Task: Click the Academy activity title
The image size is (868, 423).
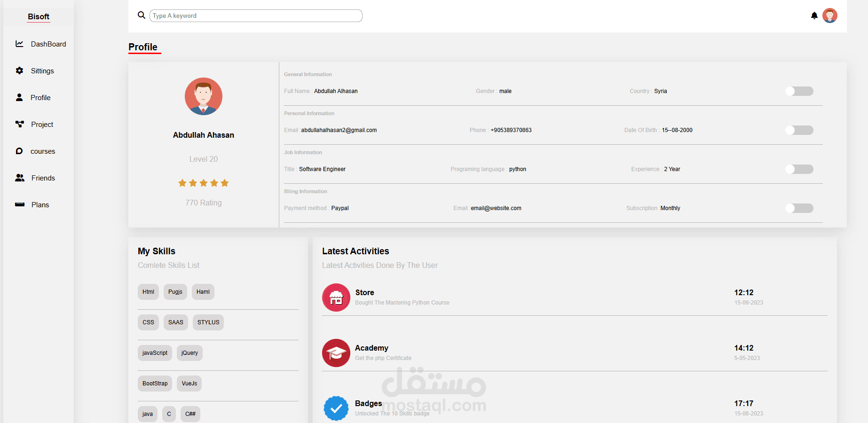Action: tap(371, 348)
